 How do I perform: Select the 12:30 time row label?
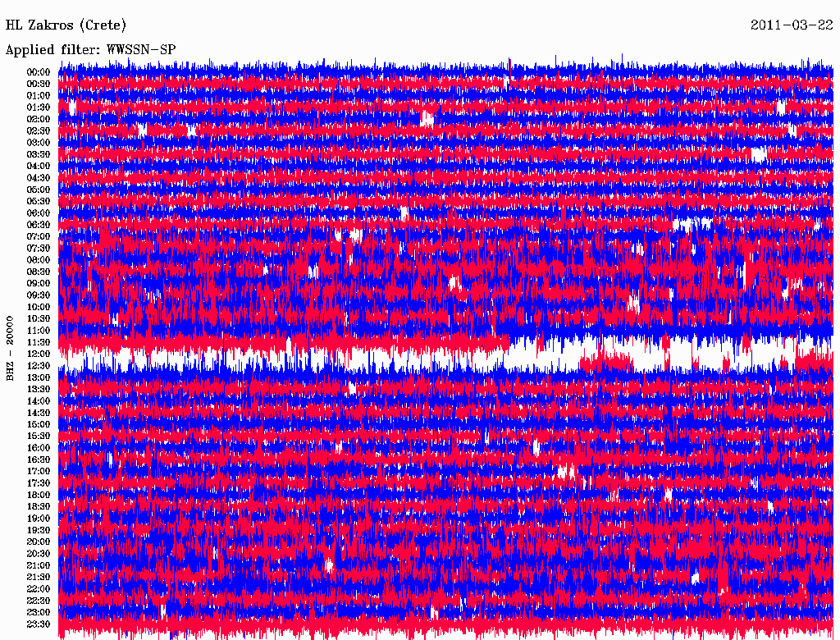click(x=39, y=366)
